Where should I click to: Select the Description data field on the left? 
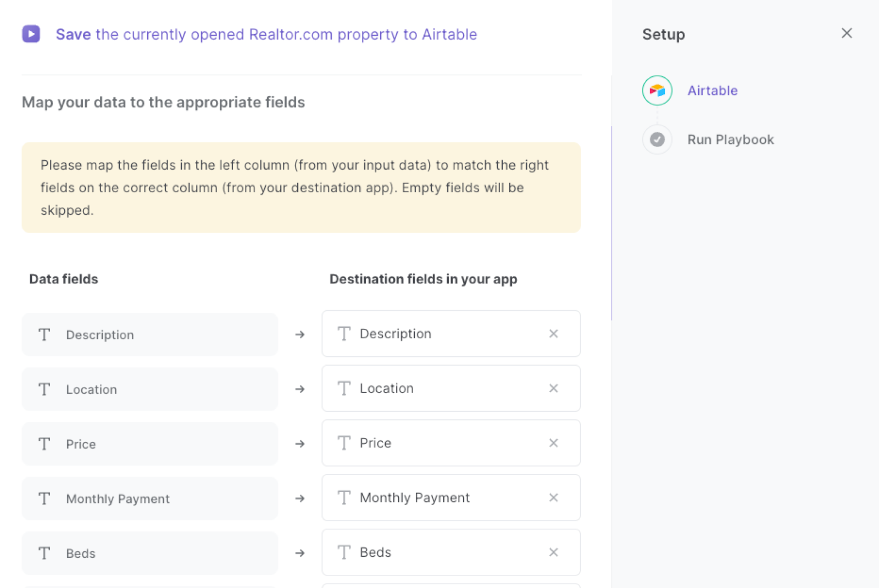click(x=150, y=334)
